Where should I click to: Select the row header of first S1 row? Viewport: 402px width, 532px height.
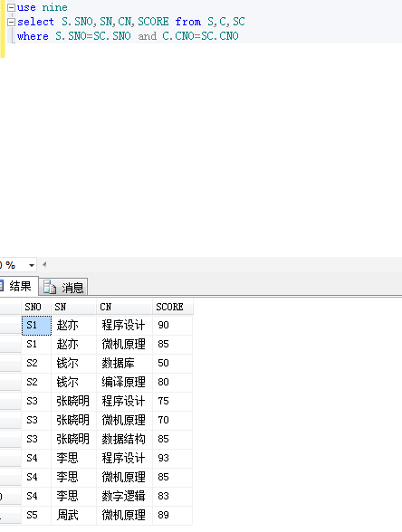[x=11, y=326]
